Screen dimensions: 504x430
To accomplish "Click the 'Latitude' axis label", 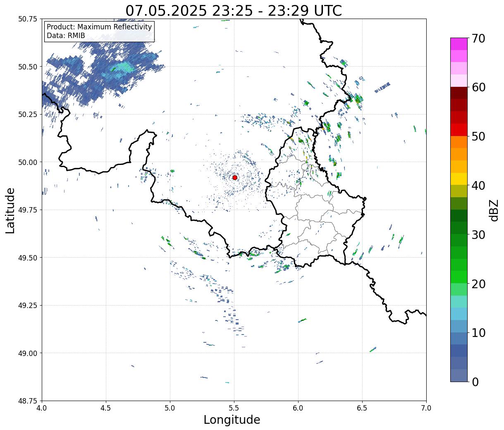I will (x=10, y=210).
